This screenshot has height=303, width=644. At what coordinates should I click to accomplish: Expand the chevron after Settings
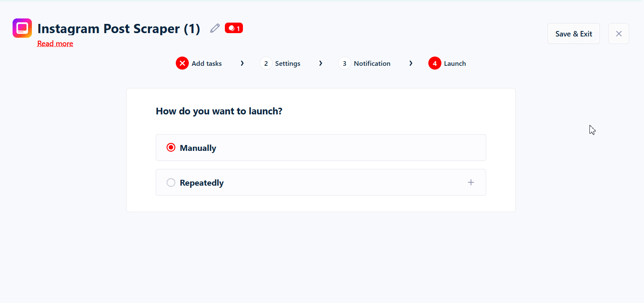tap(321, 63)
